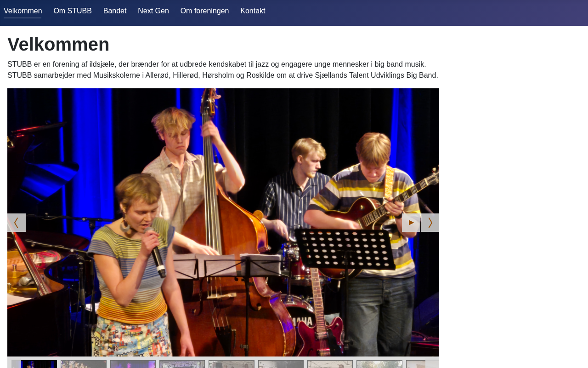This screenshot has width=588, height=368.
Task: Pick the purple stage-light thumbnail
Action: pos(133,364)
